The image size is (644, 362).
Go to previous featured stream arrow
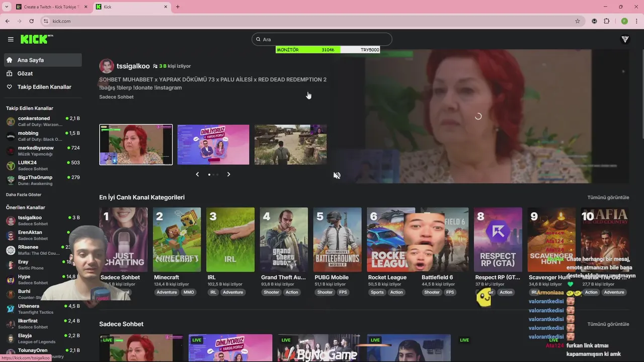coord(197,174)
